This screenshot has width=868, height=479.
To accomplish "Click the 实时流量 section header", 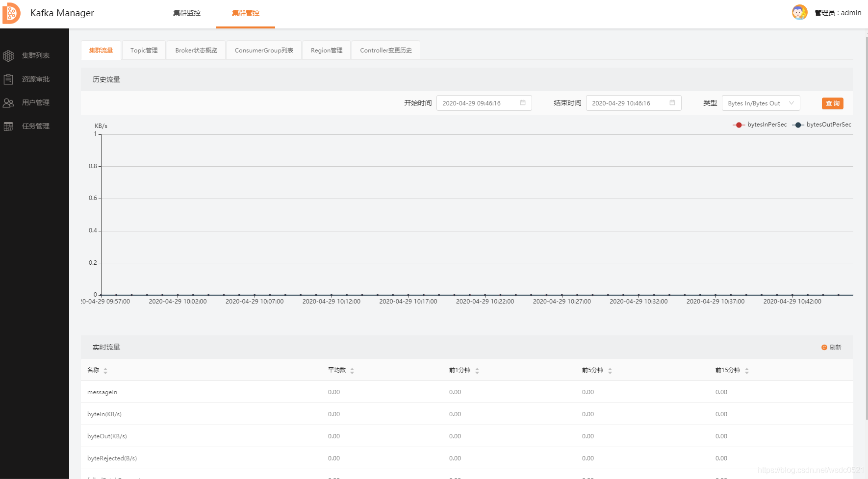I will click(106, 347).
